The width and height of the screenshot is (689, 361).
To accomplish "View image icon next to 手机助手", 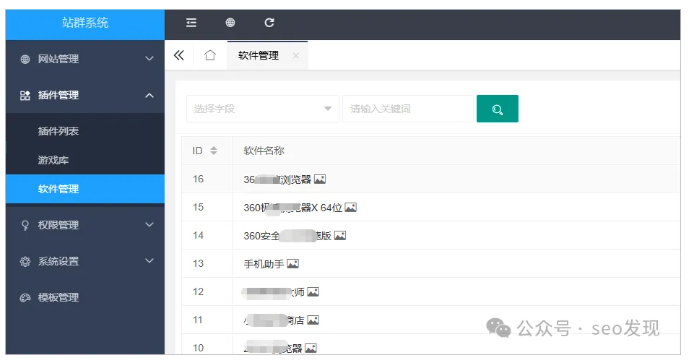I will pos(293,264).
